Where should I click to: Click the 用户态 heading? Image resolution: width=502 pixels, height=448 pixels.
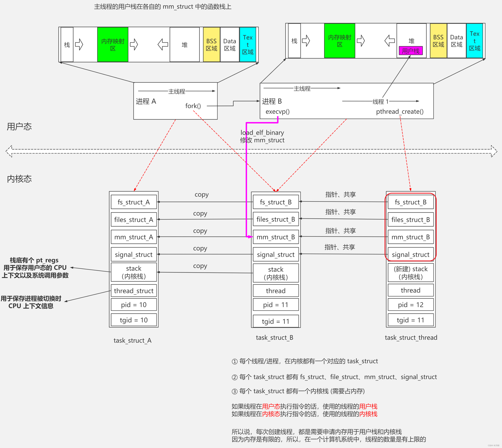click(19, 126)
